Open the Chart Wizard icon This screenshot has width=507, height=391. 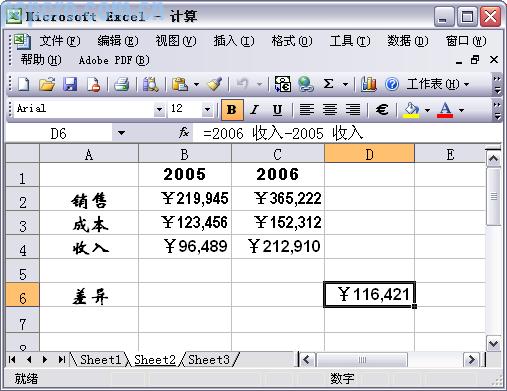coord(369,84)
